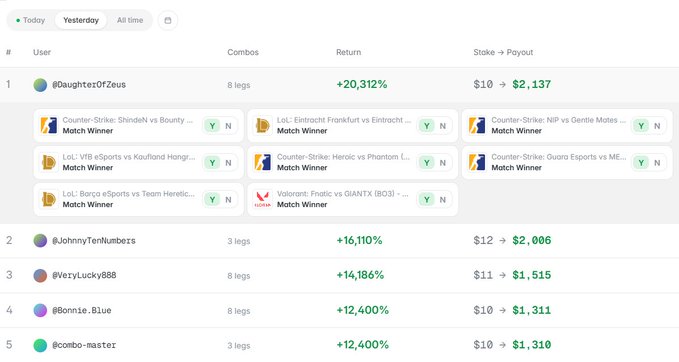
Task: Choose N for ShindeN vs Bounty
Action: [x=228, y=126]
